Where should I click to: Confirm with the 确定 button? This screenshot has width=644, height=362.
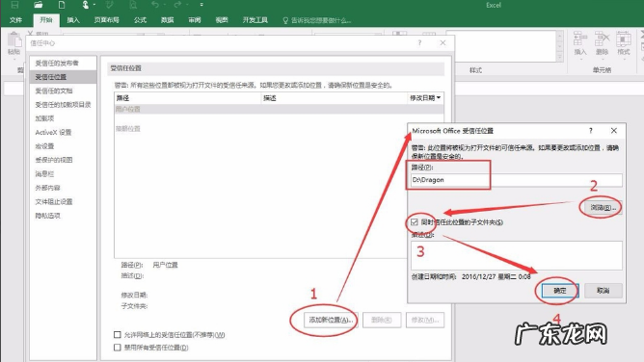coord(560,291)
